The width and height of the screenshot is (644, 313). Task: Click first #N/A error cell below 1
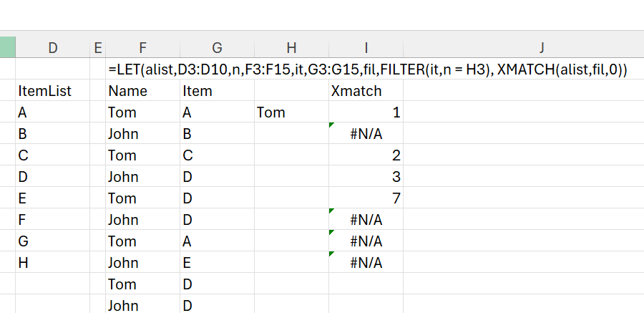(x=366, y=134)
